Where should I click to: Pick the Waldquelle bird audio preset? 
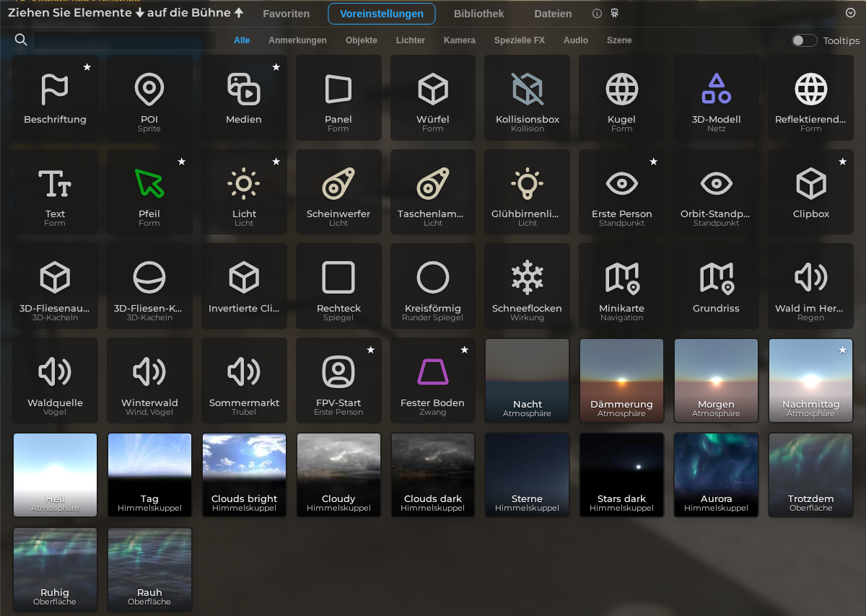[x=55, y=381]
